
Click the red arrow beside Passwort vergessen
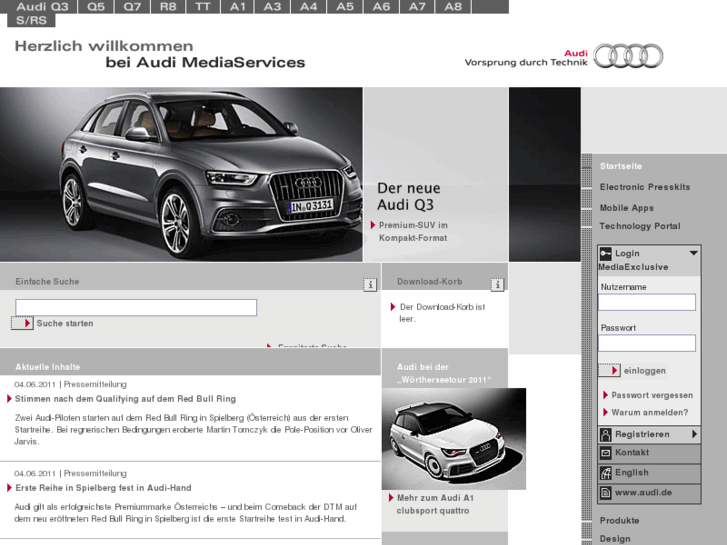(605, 395)
